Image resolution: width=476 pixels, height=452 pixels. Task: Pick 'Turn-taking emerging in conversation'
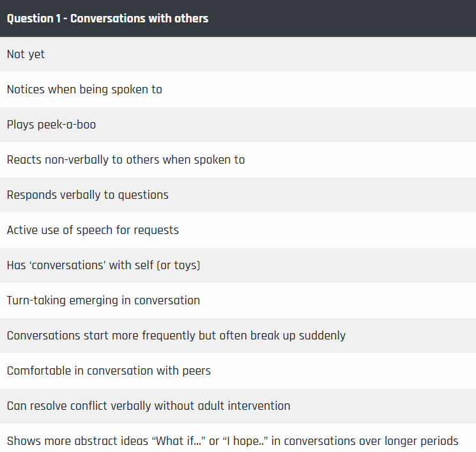pos(238,300)
